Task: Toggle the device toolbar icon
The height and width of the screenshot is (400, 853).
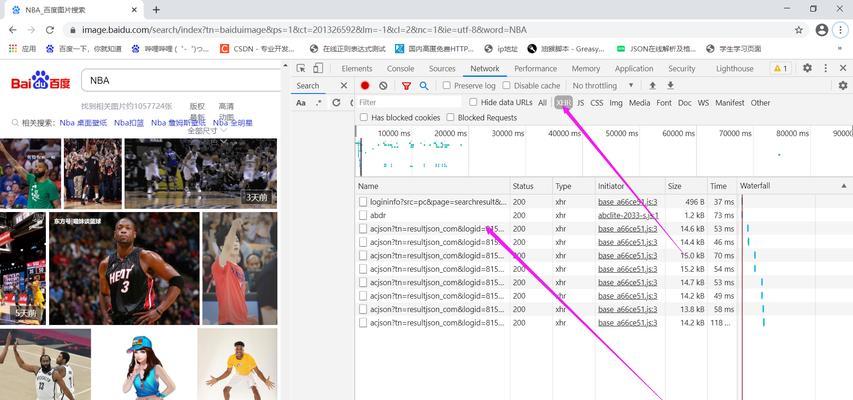Action: 317,69
